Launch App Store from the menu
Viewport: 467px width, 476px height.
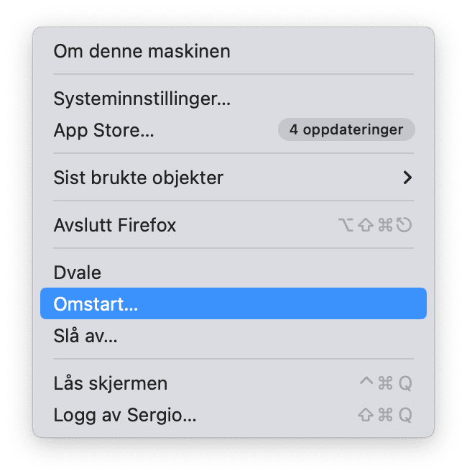point(103,130)
